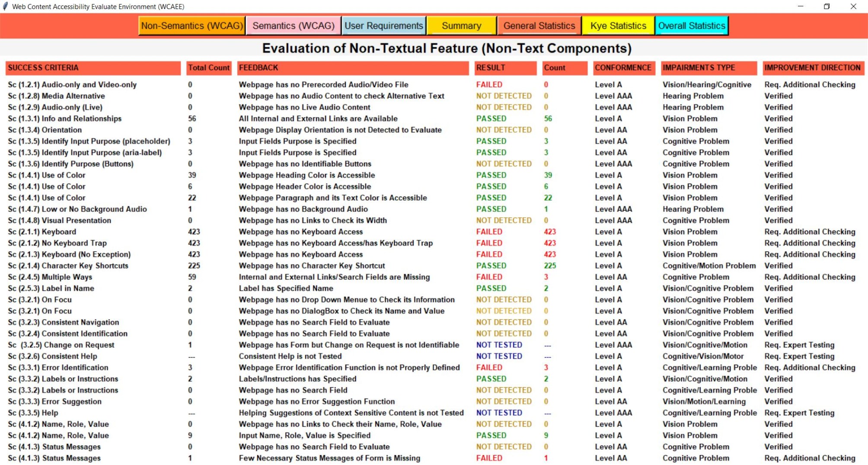Click the yellow Summary button
The width and height of the screenshot is (868, 465).
pos(461,26)
